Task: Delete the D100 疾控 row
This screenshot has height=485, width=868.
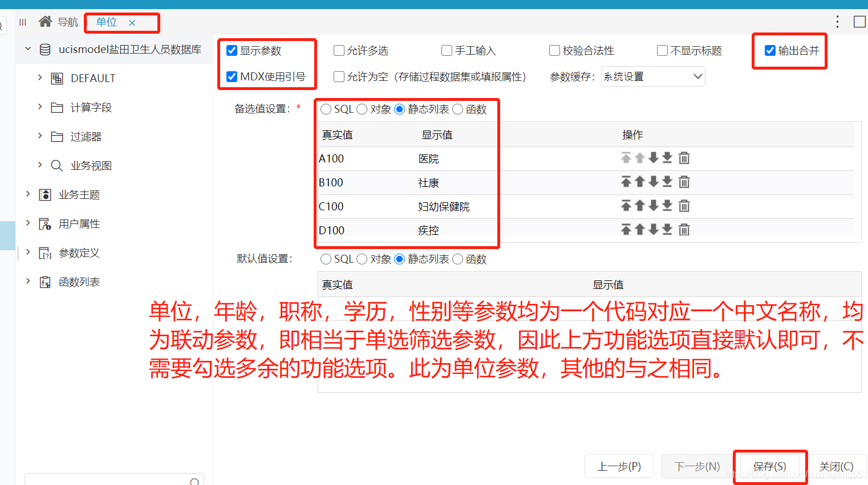Action: (684, 230)
